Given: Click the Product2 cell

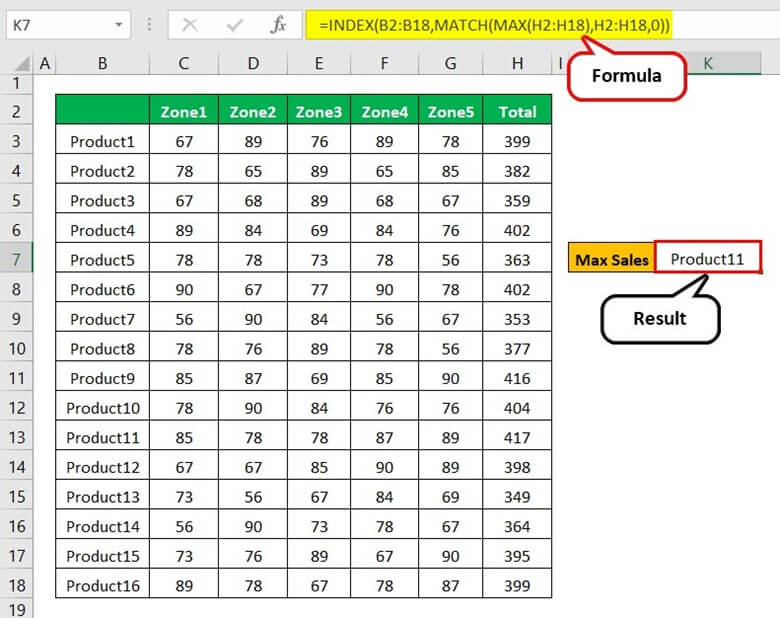Looking at the screenshot, I should 102,171.
